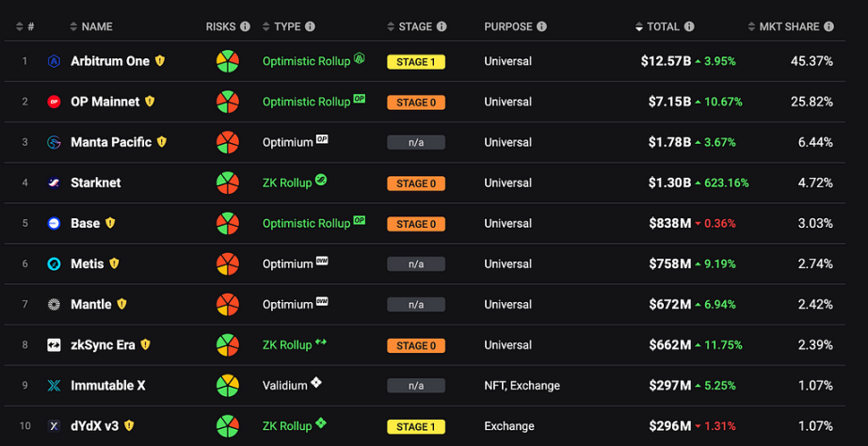
Task: Click the yellow shield next to Manta Pacific
Action: coord(162,142)
